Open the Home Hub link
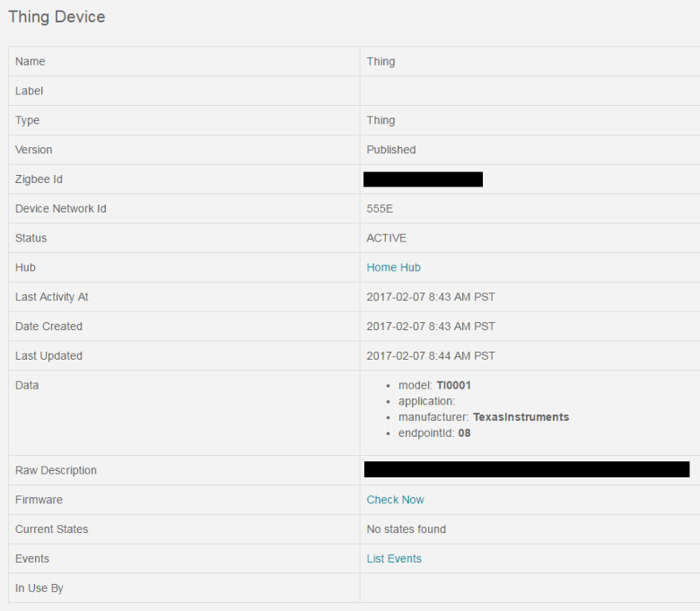This screenshot has width=700, height=611. point(394,267)
